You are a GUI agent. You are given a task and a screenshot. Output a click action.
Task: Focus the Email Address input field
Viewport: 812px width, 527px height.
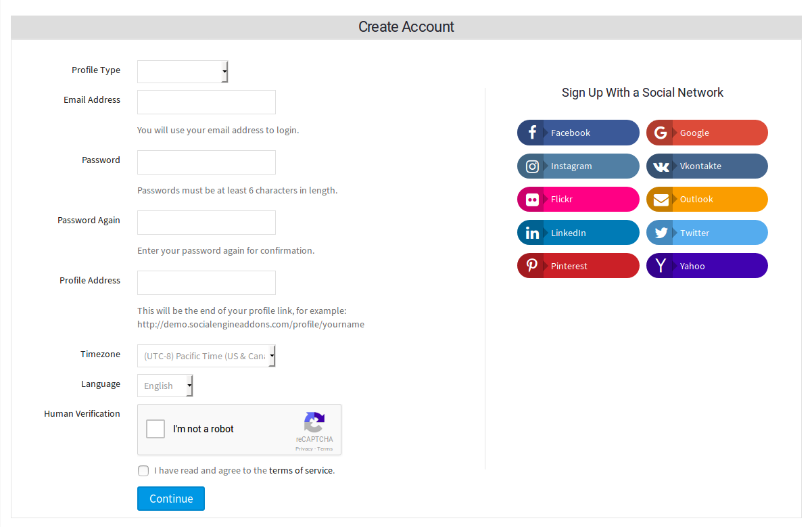click(206, 102)
